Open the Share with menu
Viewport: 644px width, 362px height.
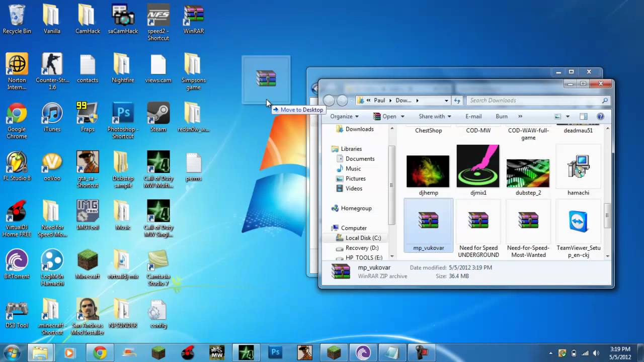[x=435, y=116]
